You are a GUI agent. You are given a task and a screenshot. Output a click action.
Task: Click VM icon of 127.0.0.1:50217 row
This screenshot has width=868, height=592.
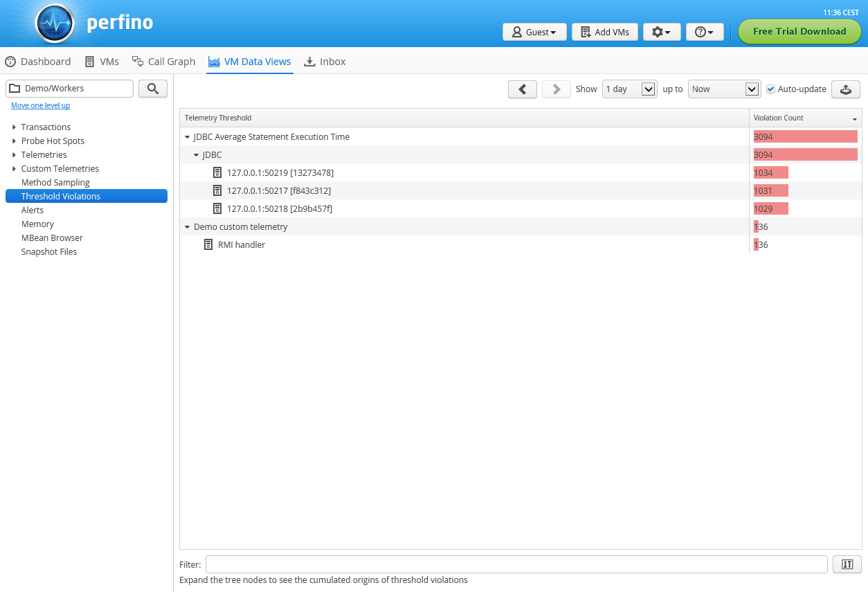[217, 190]
